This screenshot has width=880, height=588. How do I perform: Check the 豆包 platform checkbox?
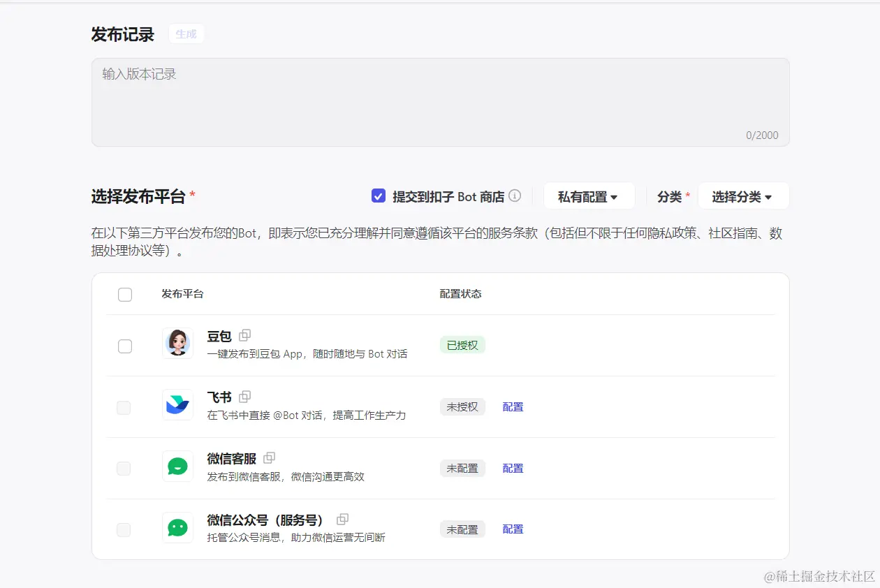tap(125, 346)
